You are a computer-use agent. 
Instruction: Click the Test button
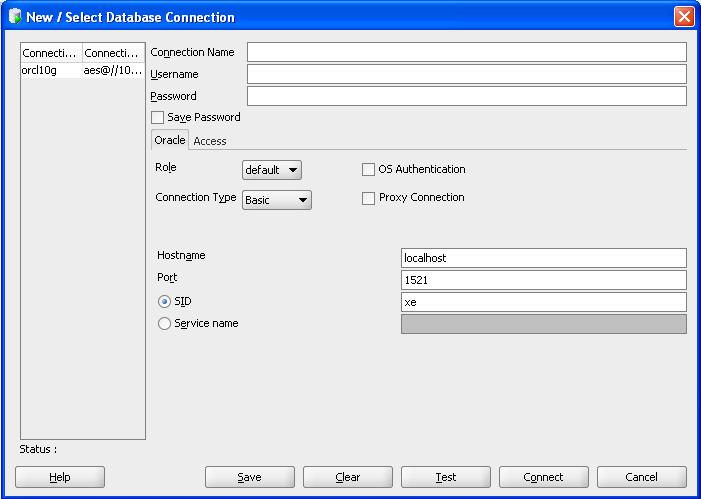tap(446, 477)
